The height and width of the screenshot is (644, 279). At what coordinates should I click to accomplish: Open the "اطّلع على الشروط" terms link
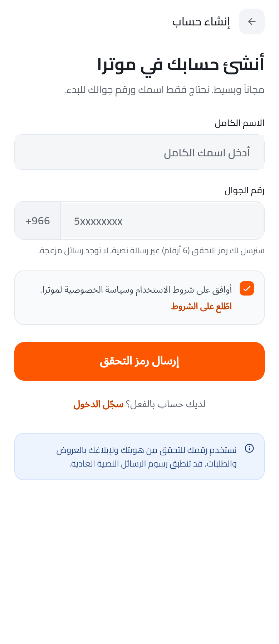[x=201, y=306]
